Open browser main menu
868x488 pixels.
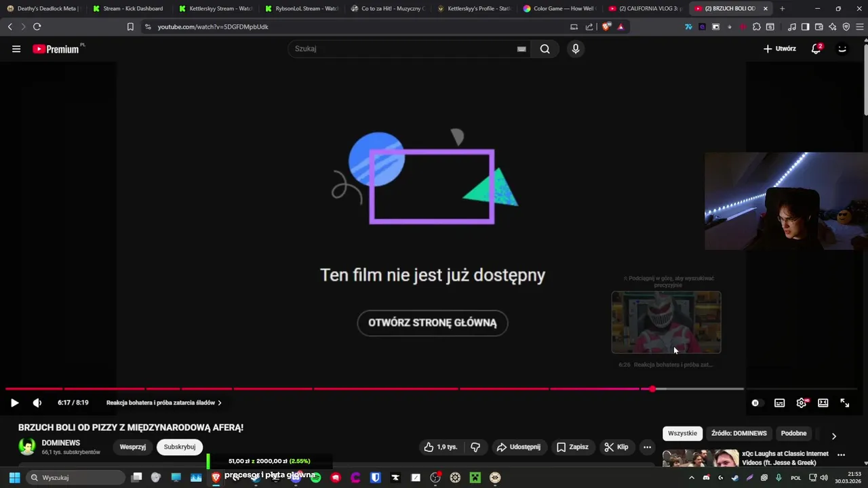click(859, 26)
